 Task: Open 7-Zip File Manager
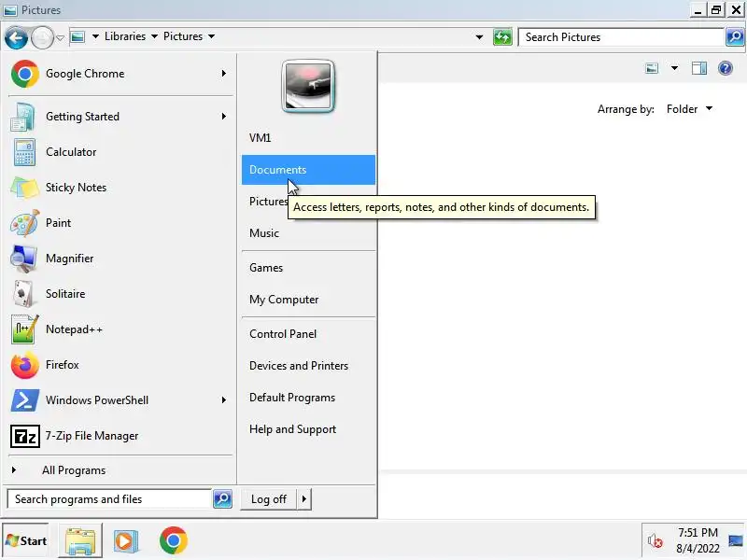[x=120, y=436]
